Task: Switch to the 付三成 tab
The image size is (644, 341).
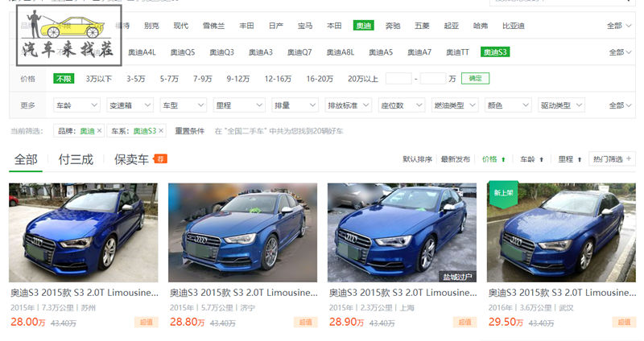Action: [x=76, y=159]
